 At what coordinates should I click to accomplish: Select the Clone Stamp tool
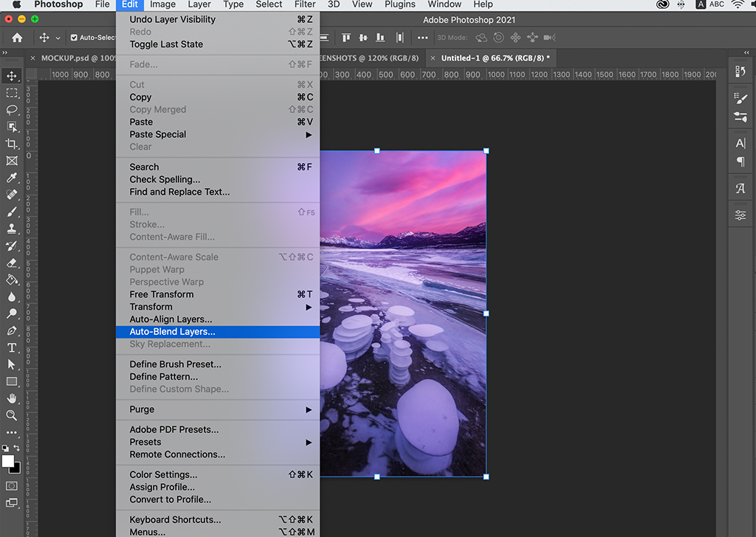(x=12, y=229)
